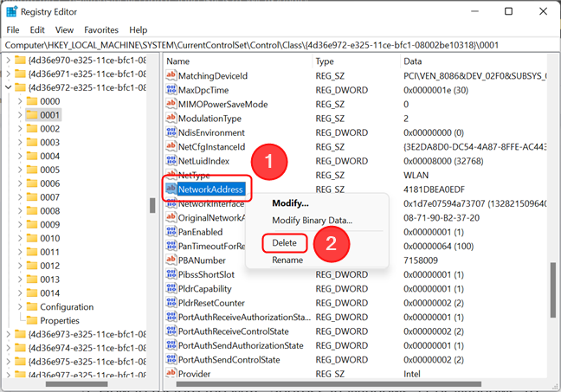
Task: Click the DWORD icon of PibssShortSlot
Action: 171,274
